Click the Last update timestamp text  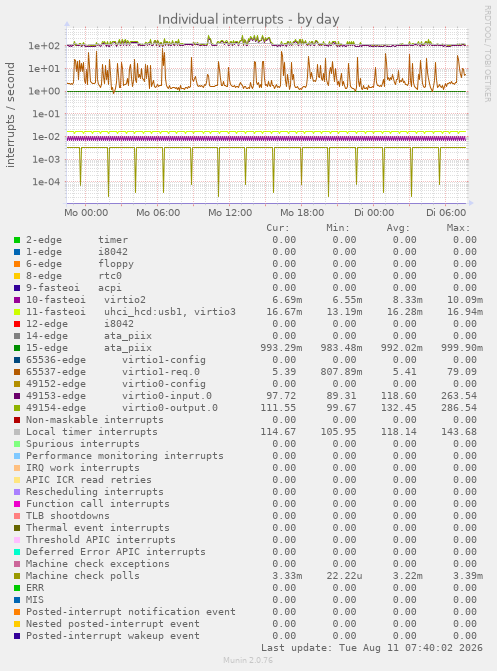click(372, 648)
